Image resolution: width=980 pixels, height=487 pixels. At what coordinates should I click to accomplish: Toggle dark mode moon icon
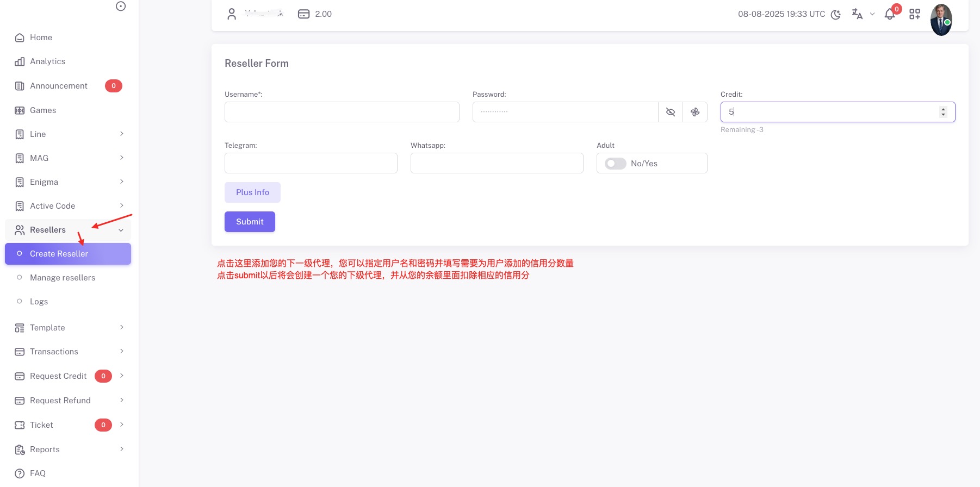tap(836, 14)
